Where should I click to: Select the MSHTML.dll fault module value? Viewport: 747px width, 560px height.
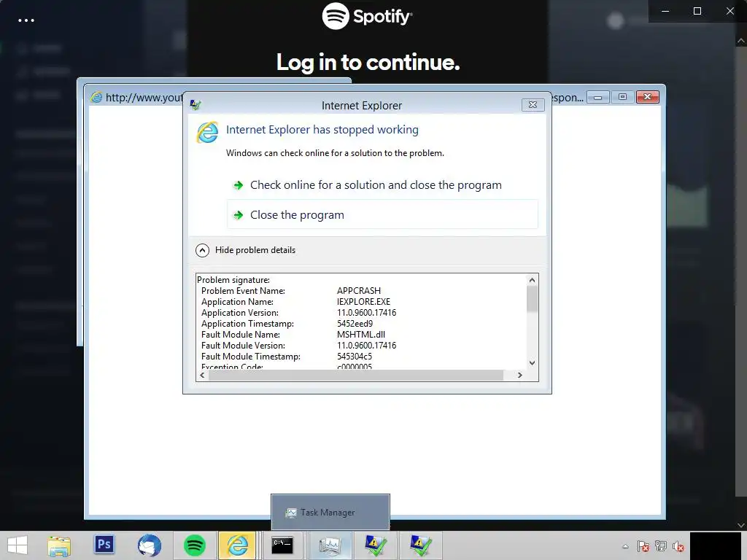(360, 334)
